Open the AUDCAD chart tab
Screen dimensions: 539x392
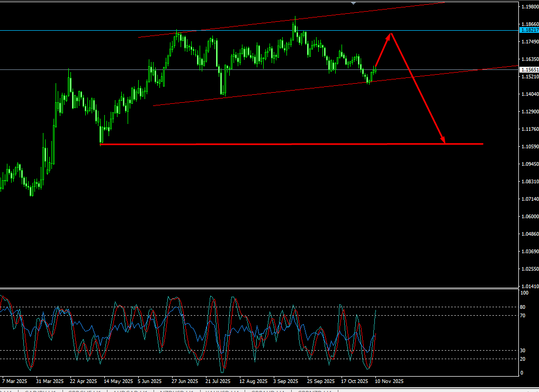pyautogui.click(x=130, y=391)
